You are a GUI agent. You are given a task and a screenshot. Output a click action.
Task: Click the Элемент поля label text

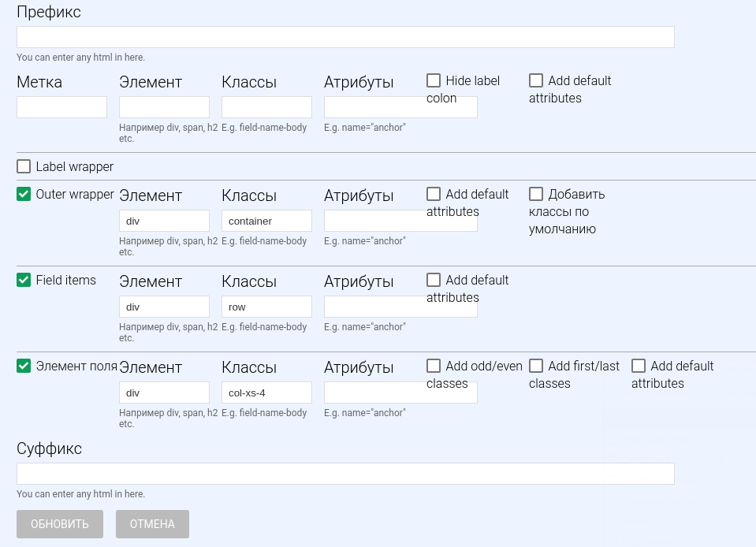coord(76,367)
